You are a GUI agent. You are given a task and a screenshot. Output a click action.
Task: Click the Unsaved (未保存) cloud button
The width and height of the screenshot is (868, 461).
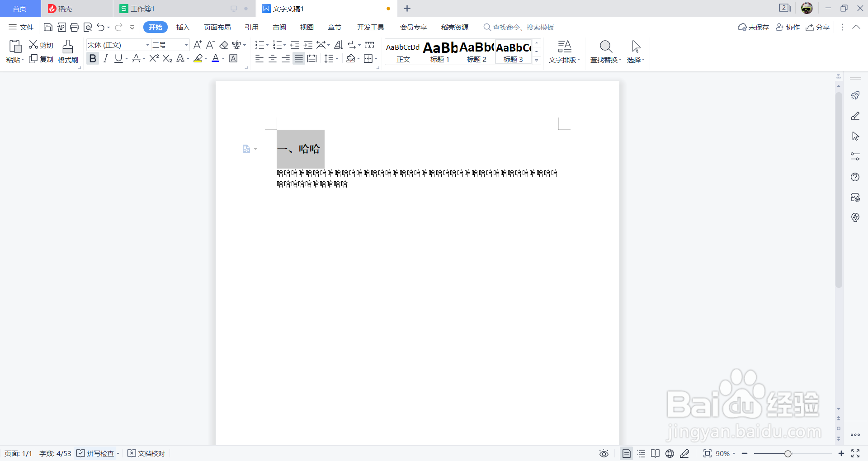pyautogui.click(x=753, y=27)
